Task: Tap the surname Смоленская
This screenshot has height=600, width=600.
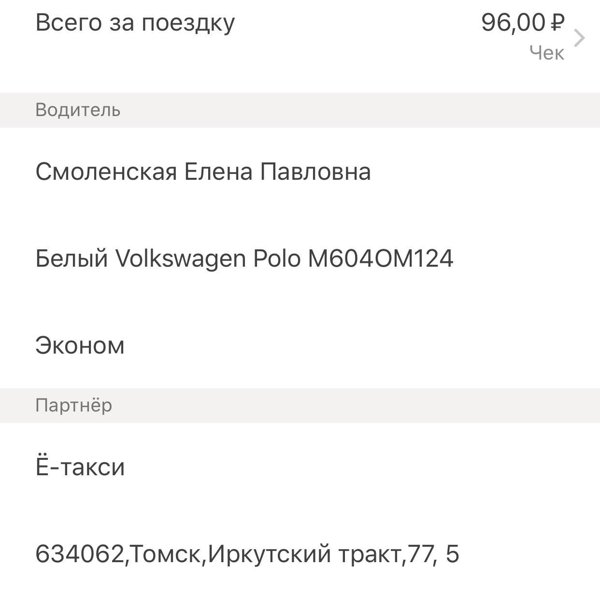Action: tap(106, 171)
